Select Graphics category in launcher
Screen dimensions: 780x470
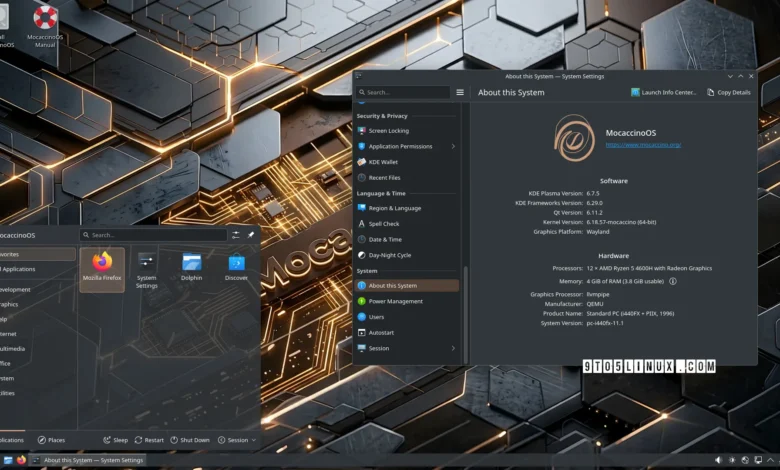click(x=37, y=304)
